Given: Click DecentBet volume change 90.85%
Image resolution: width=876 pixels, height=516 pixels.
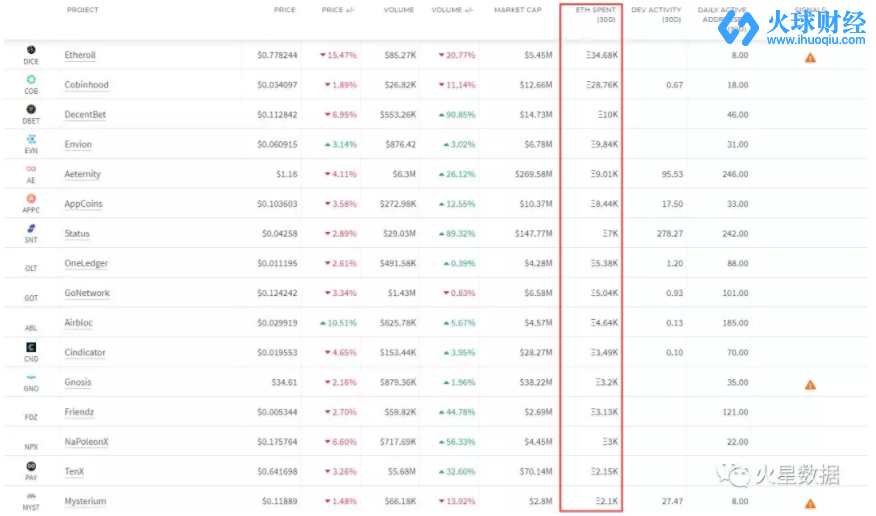Looking at the screenshot, I should [457, 114].
